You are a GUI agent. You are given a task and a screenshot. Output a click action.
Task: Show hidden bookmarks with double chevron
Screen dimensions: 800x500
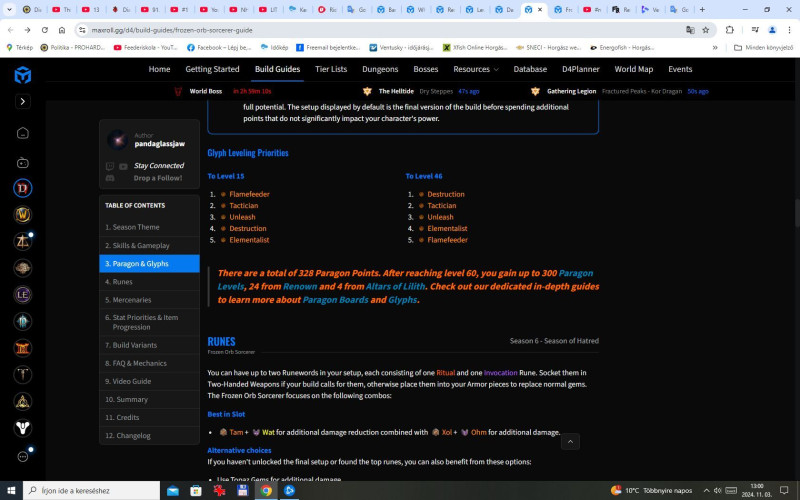715,47
